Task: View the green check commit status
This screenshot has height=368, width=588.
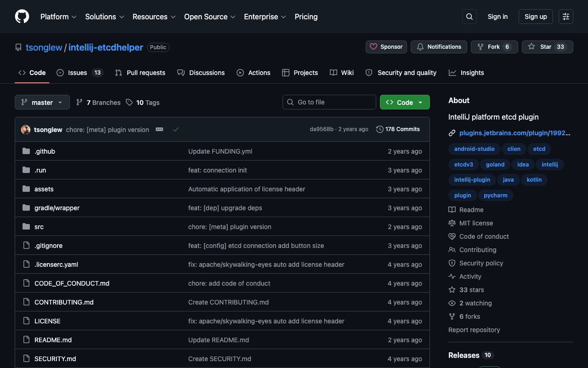Action: [x=175, y=130]
